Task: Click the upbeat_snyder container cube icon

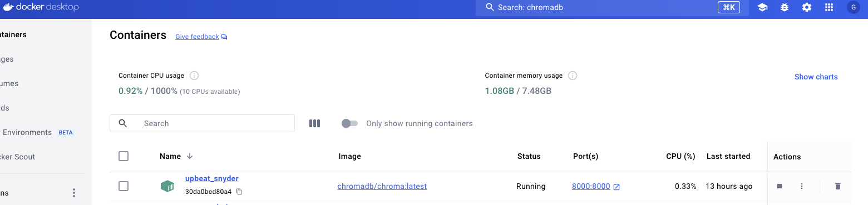Action: (167, 186)
